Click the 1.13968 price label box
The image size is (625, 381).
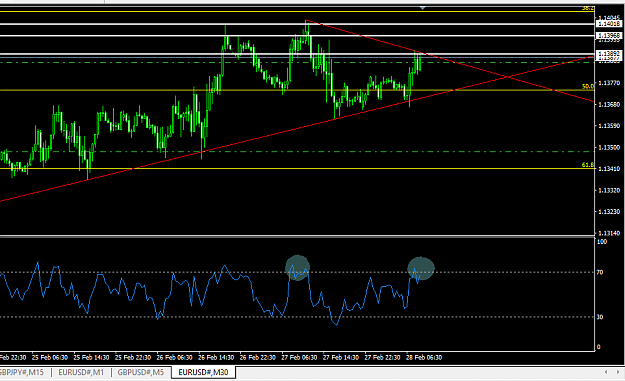tap(609, 36)
